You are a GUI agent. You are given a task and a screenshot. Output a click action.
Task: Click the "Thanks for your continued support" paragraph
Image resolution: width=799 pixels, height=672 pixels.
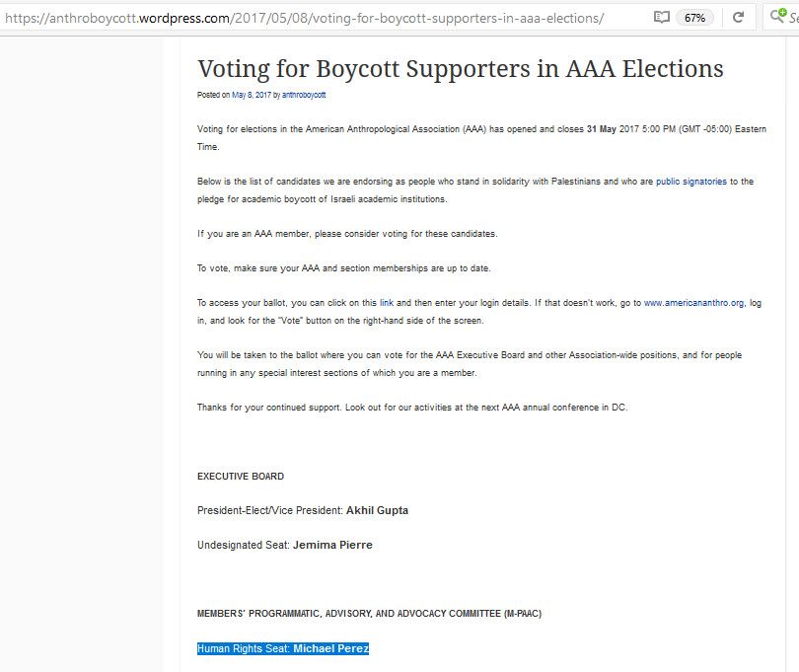point(411,408)
